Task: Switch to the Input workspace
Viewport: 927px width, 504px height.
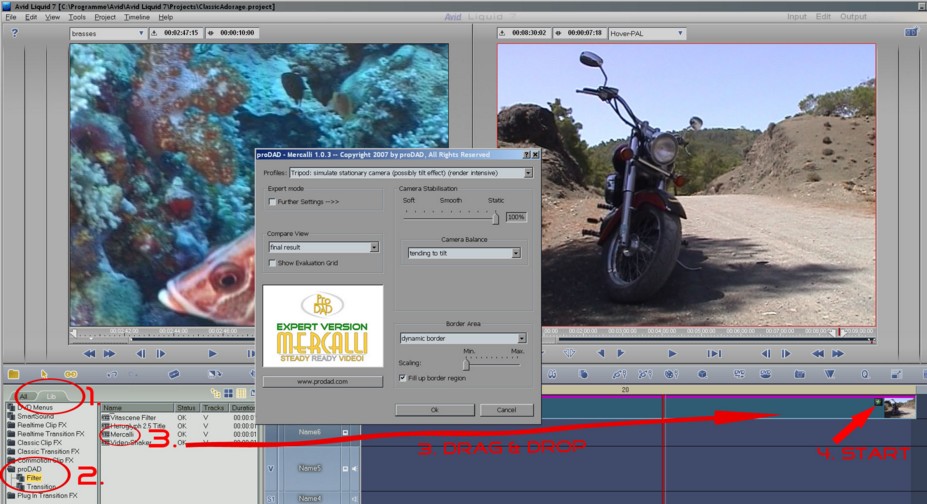Action: pos(796,17)
